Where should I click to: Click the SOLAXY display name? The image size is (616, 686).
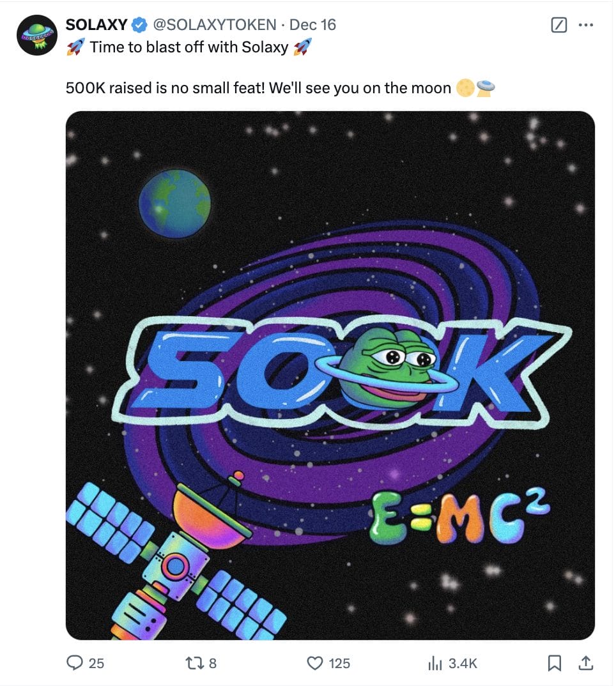(x=96, y=25)
